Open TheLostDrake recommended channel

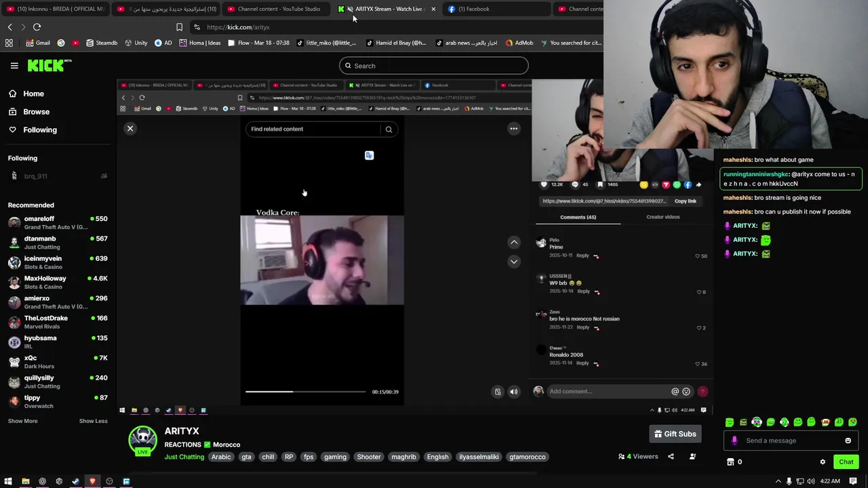pyautogui.click(x=58, y=322)
